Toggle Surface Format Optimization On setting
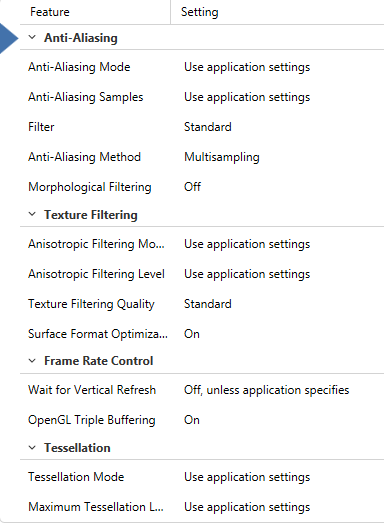This screenshot has height=526, width=384. point(192,334)
